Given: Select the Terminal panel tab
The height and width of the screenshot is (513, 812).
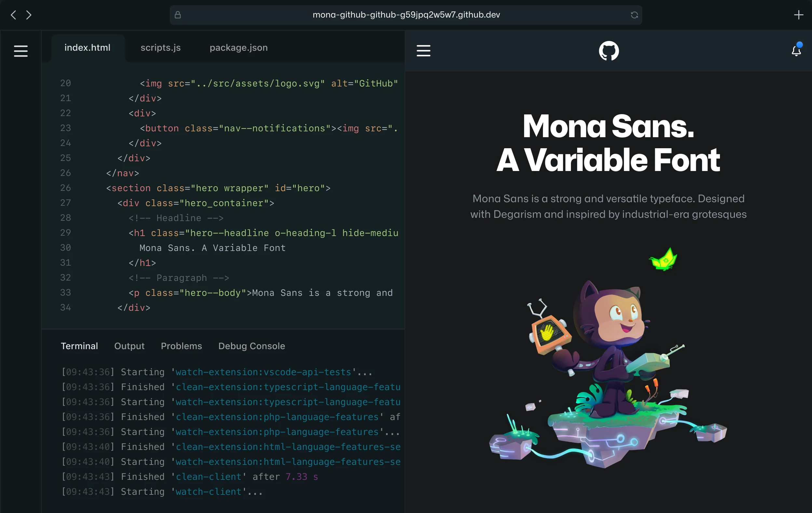Looking at the screenshot, I should (x=79, y=346).
